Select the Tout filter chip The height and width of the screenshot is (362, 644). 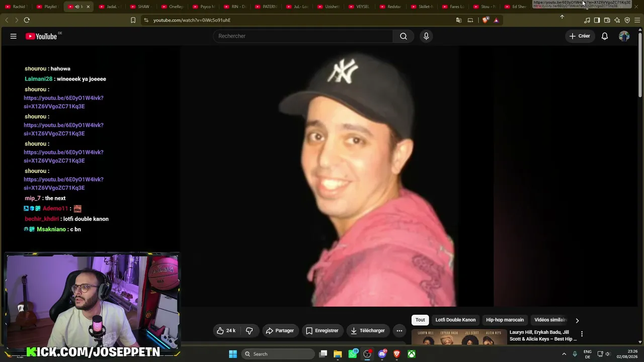(x=420, y=320)
